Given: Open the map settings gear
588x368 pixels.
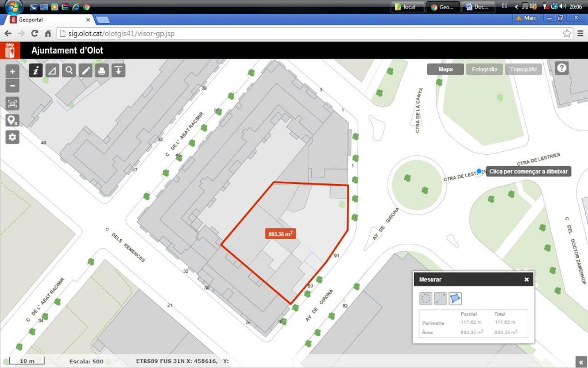Looking at the screenshot, I should (13, 137).
